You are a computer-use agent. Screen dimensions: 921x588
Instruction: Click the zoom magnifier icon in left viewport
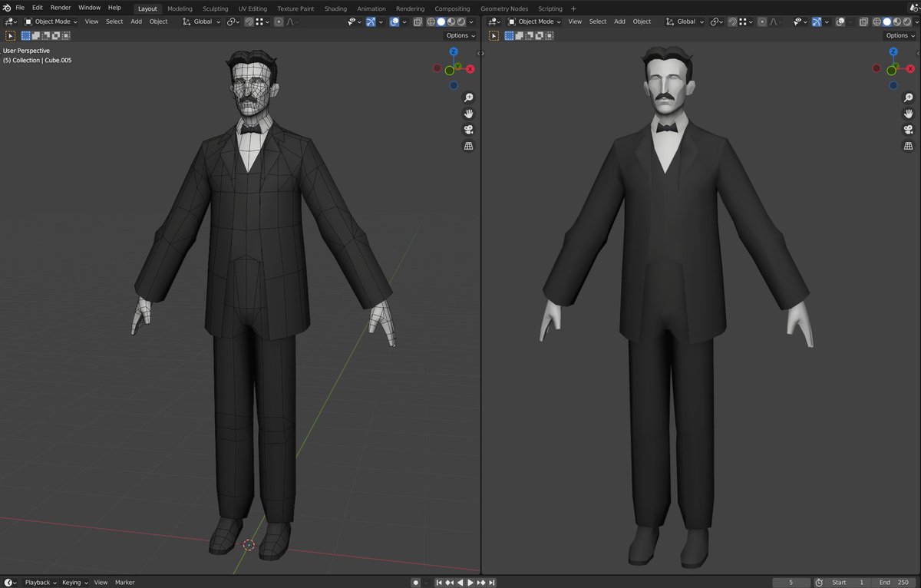click(468, 97)
